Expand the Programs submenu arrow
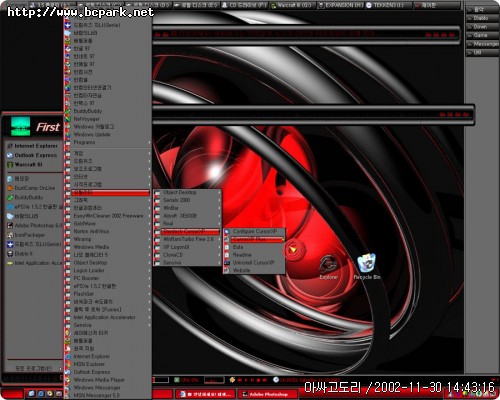The image size is (500, 400). pos(149,142)
